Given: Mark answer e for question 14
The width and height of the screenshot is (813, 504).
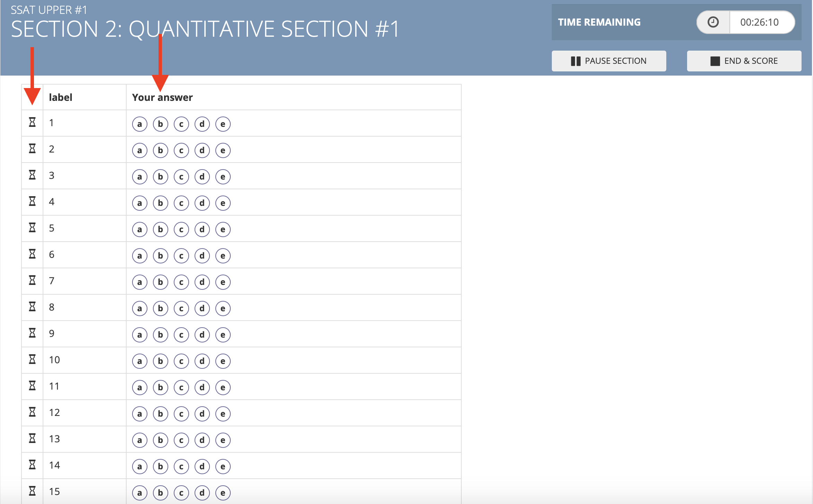Looking at the screenshot, I should [223, 467].
